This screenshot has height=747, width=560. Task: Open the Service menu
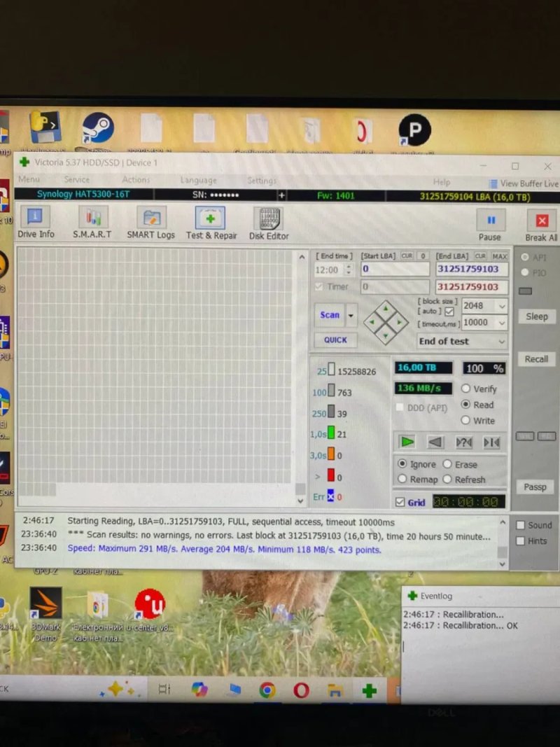pos(77,179)
